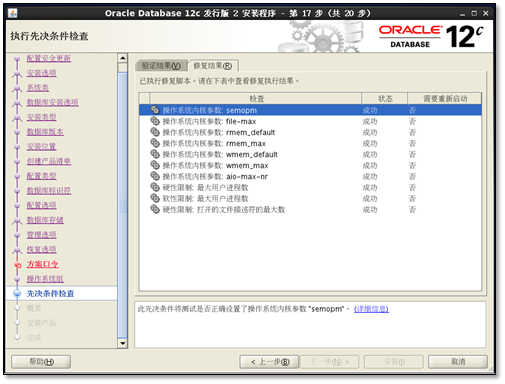505x384 pixels.
Task: Select the current 先决条件检查 step
Action: [50, 293]
